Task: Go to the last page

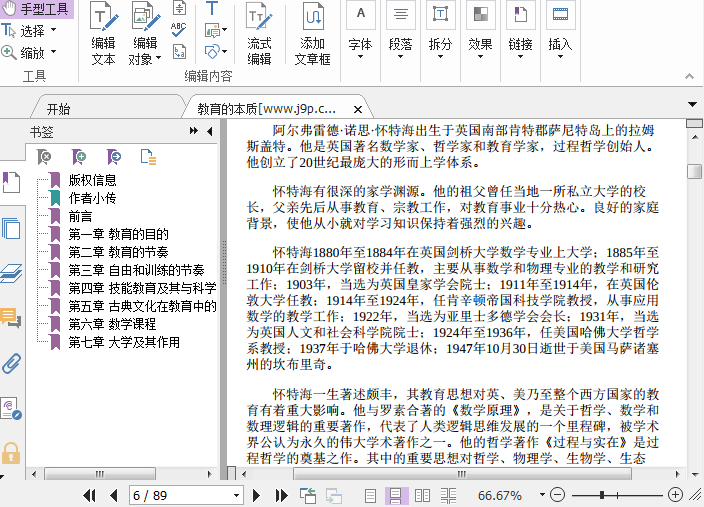Action: coord(282,495)
